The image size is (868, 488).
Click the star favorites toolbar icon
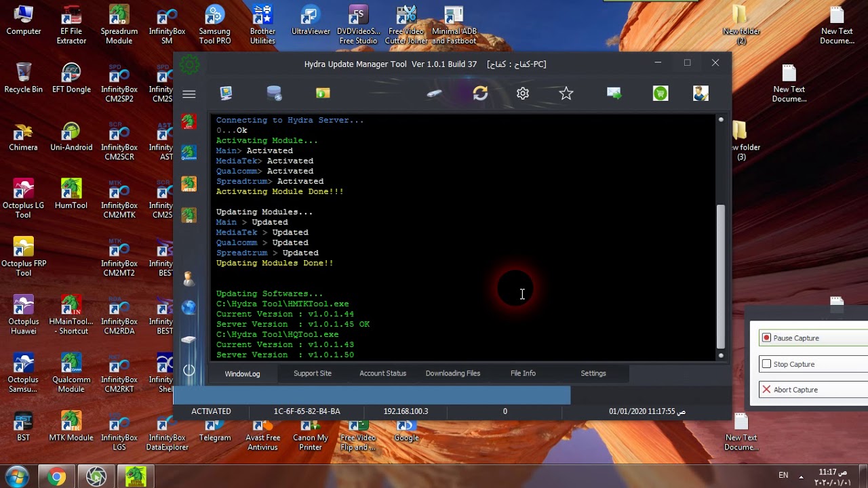(x=566, y=94)
